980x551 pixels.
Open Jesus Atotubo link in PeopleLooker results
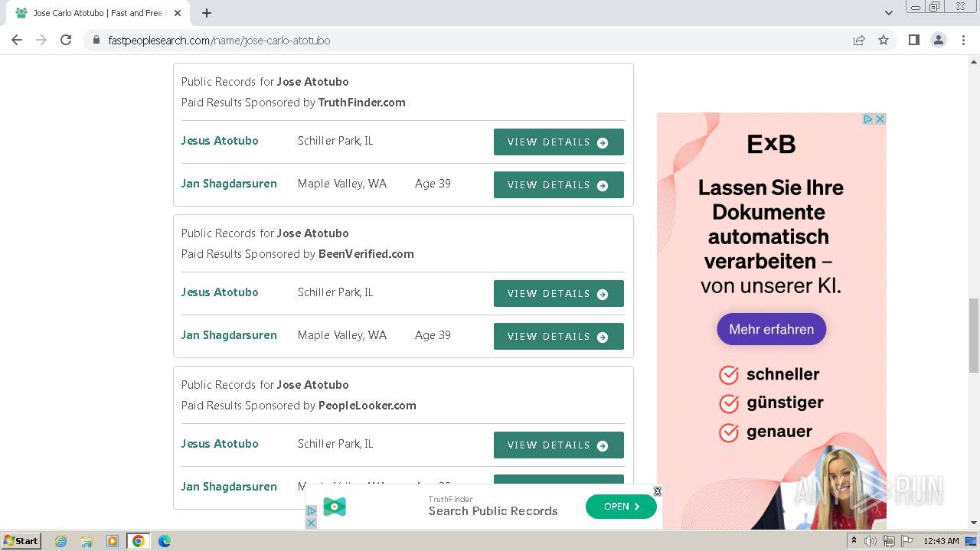[x=220, y=444]
